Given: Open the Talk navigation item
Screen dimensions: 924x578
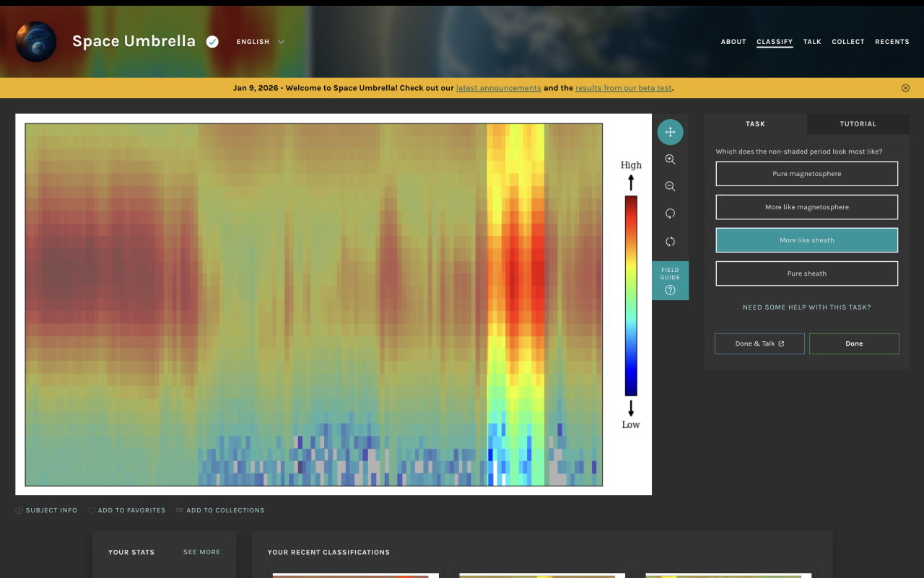Looking at the screenshot, I should pos(812,42).
